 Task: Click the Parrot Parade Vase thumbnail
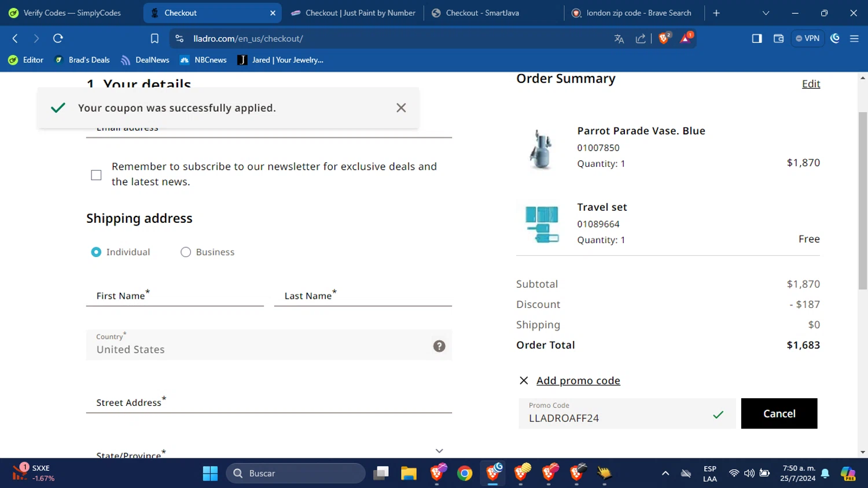pyautogui.click(x=541, y=149)
